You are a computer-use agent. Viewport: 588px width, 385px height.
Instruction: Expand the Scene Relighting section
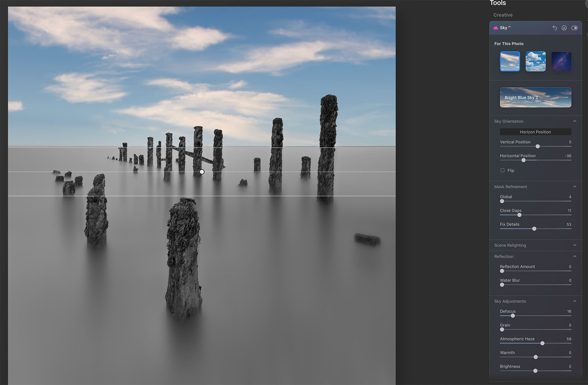coord(575,245)
